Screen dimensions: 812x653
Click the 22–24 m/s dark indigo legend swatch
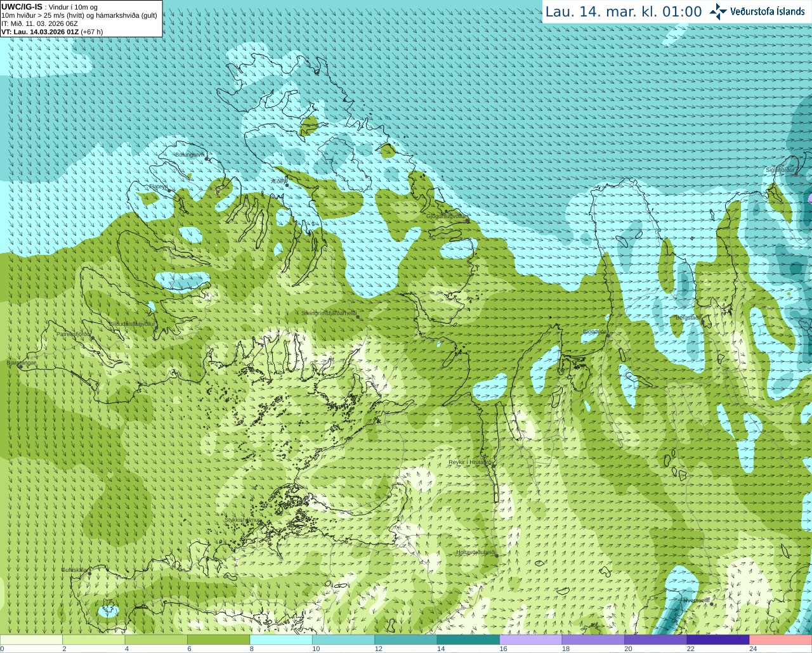coord(718,640)
